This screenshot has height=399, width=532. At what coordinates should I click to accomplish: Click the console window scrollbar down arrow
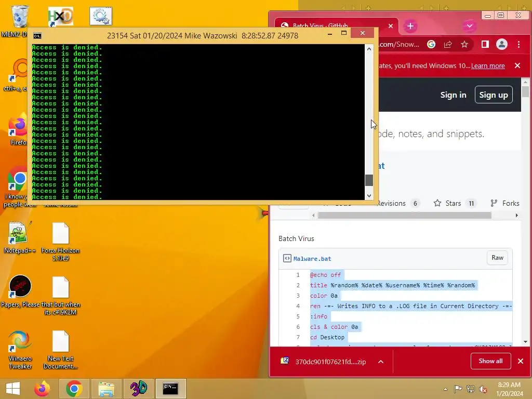(369, 195)
